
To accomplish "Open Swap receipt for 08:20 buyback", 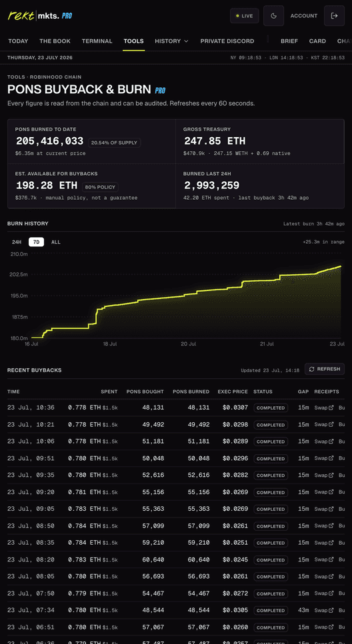I will tap(324, 560).
